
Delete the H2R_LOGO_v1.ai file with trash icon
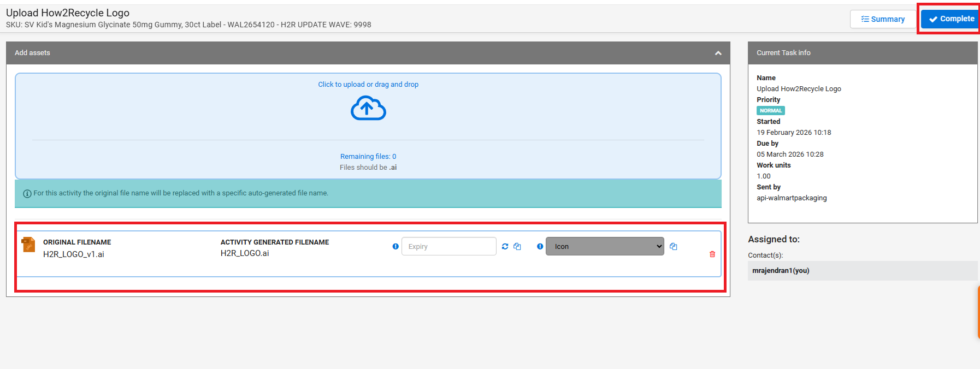712,254
